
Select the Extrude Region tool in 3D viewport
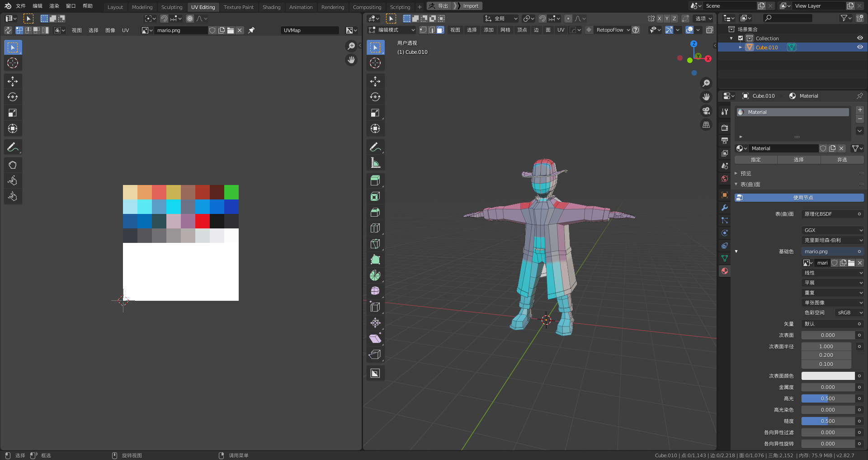[x=375, y=180]
